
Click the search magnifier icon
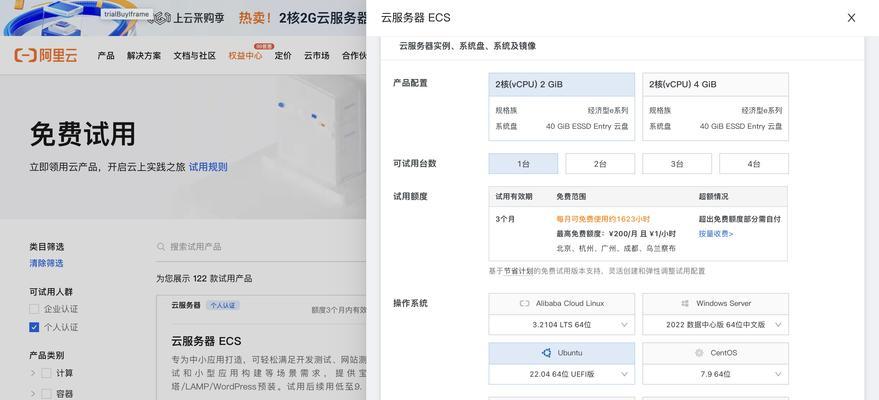coord(161,246)
